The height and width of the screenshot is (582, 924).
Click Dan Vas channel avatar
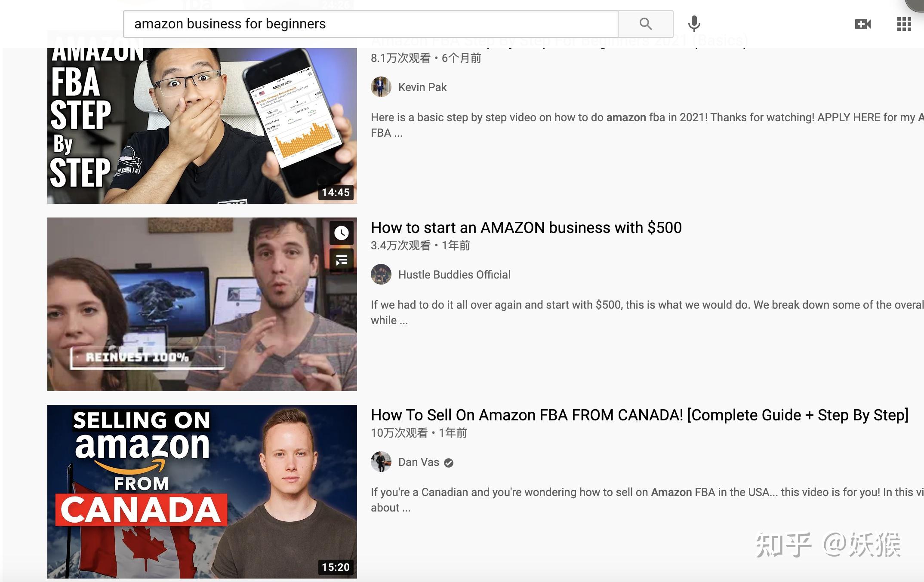click(x=381, y=462)
